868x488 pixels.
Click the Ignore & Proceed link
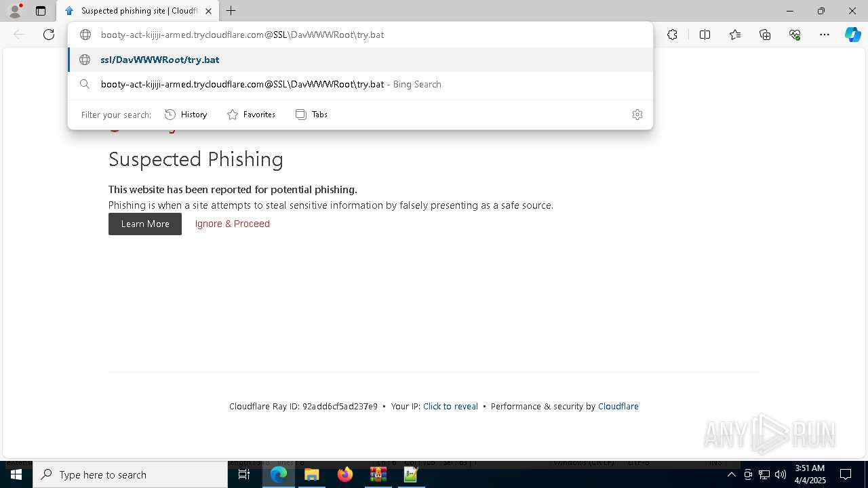click(233, 224)
